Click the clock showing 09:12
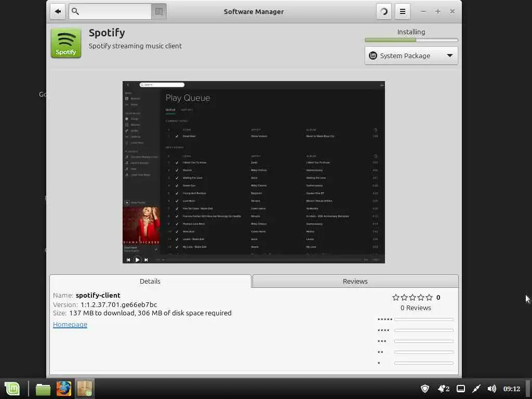Image resolution: width=532 pixels, height=399 pixels. 512,389
